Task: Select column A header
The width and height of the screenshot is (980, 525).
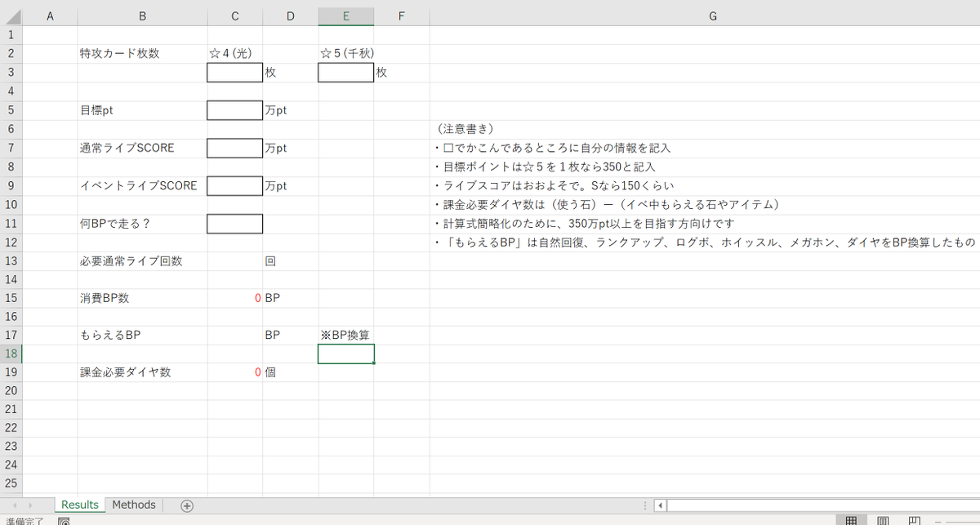Action: (50, 16)
